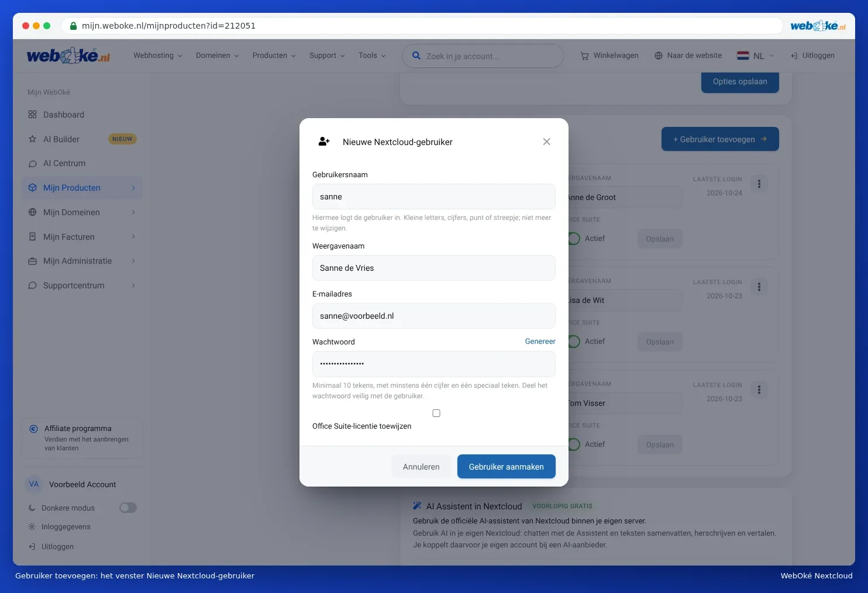Click the Affiliate programma euro icon
Viewport: 868px width, 593px height.
coord(34,429)
